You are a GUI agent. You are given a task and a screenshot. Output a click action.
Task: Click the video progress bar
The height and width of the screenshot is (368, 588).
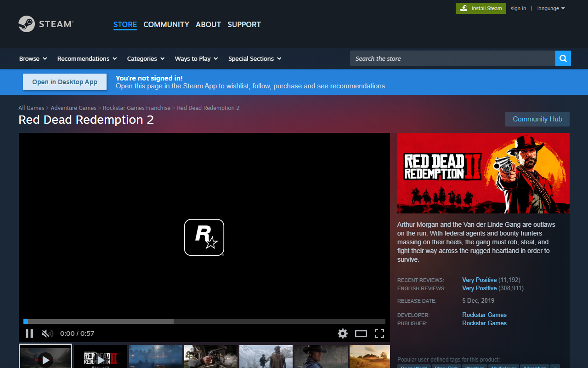(204, 322)
